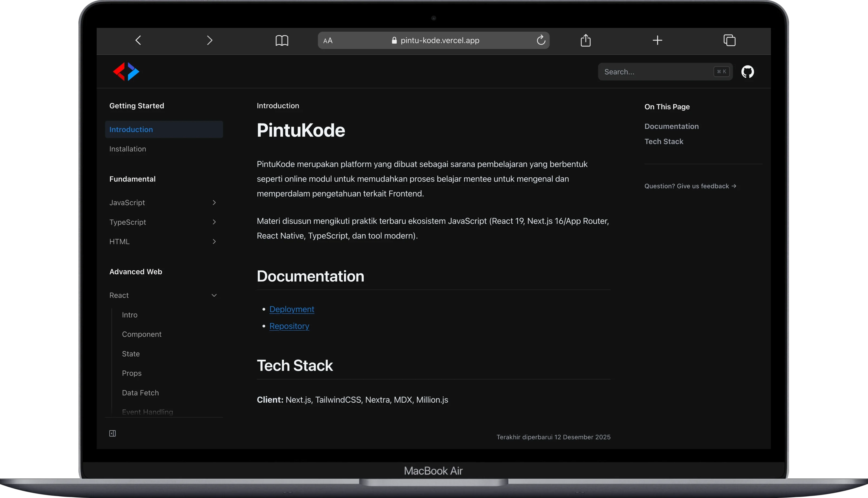Open the Data Fetch page
Viewport: 868px width, 498px height.
(140, 393)
